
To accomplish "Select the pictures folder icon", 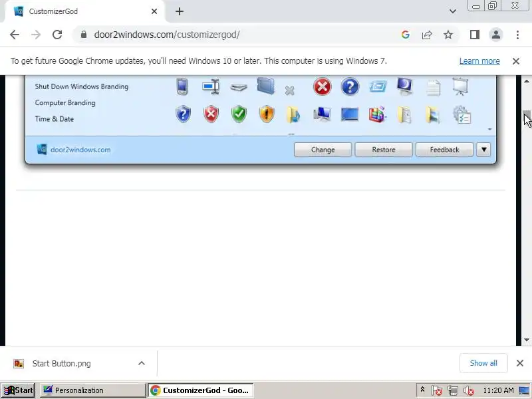I will (x=433, y=114).
